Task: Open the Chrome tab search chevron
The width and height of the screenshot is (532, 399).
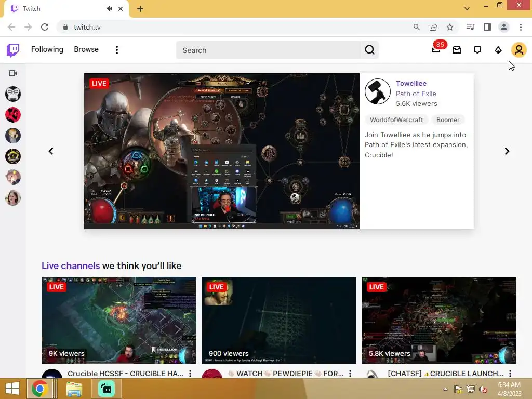Action: click(x=467, y=9)
